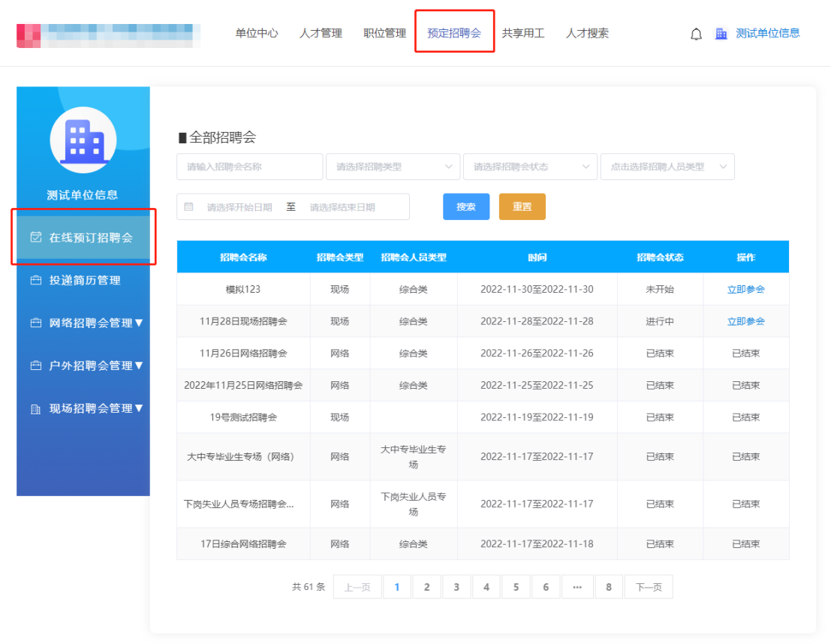
Task: Click the 请输入招聘会名称 input field
Action: pyautogui.click(x=249, y=167)
